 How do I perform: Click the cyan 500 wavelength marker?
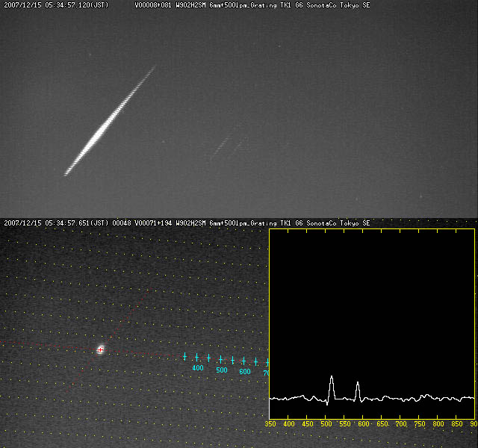(221, 370)
